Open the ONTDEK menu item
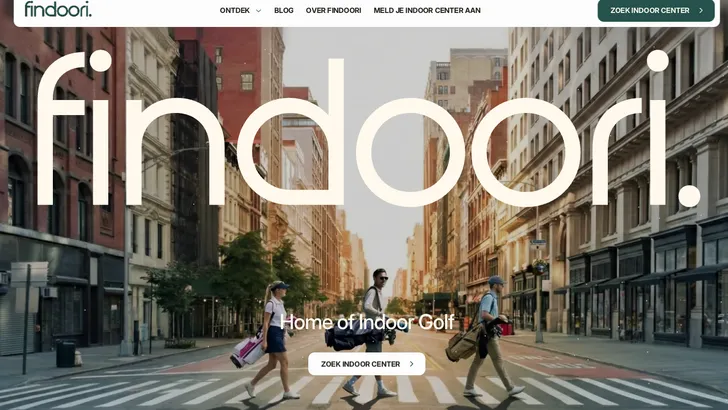This screenshot has height=410, width=728. point(235,10)
